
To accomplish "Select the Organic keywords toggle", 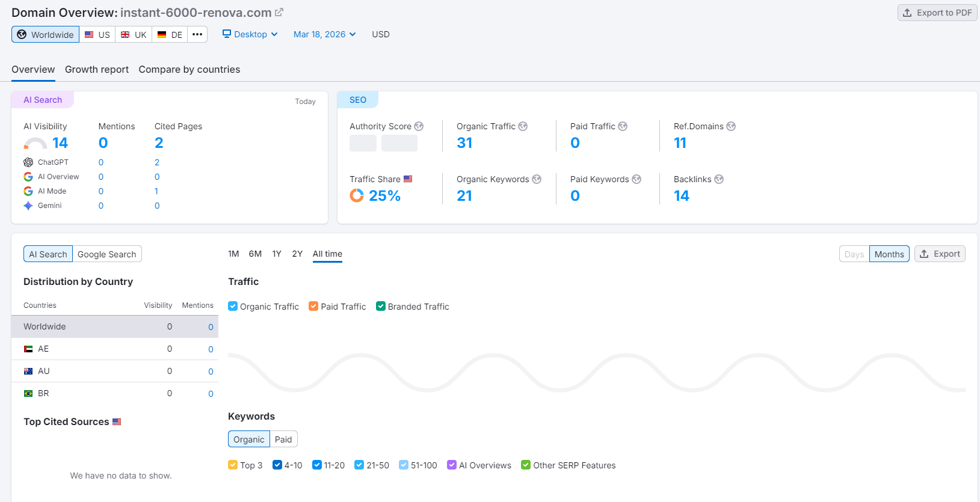I will coord(249,439).
